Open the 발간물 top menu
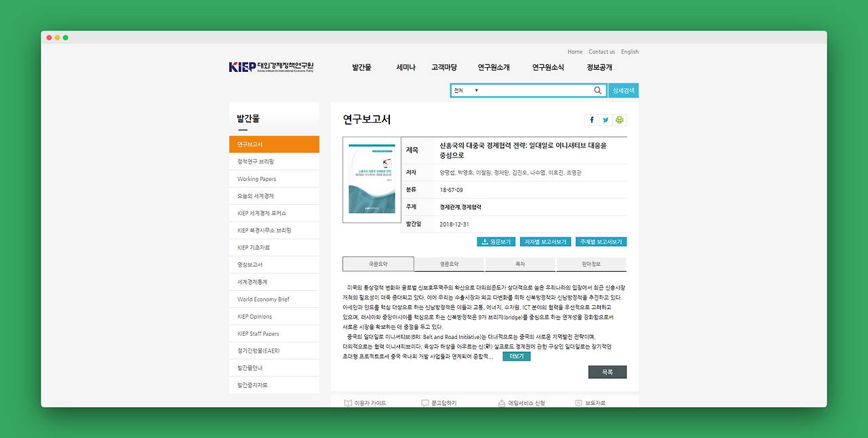868x438 pixels. (361, 67)
